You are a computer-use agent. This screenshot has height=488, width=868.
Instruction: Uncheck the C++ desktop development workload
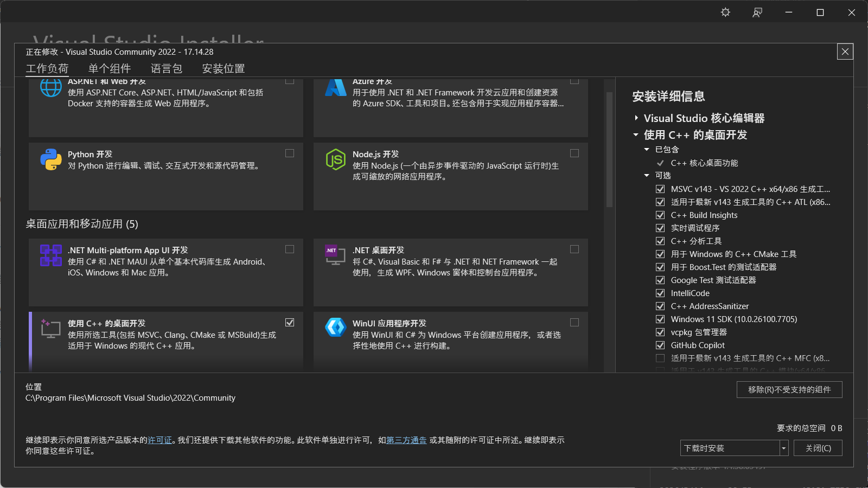290,323
